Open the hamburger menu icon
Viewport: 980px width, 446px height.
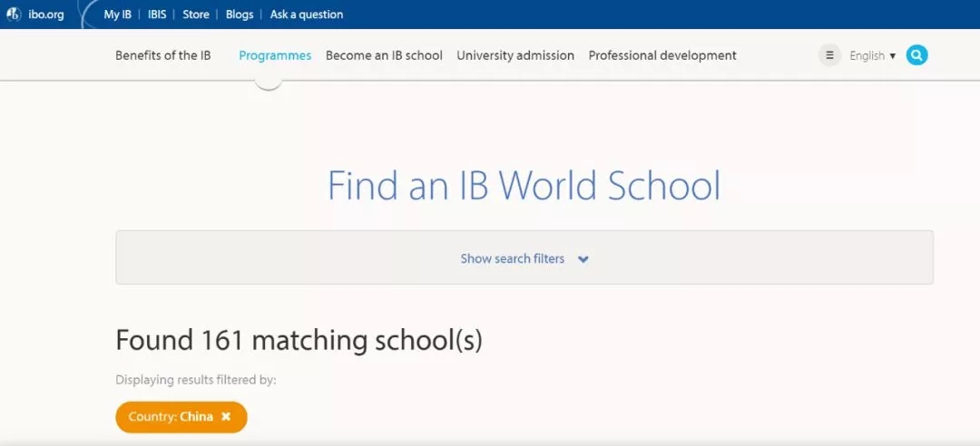click(x=829, y=55)
